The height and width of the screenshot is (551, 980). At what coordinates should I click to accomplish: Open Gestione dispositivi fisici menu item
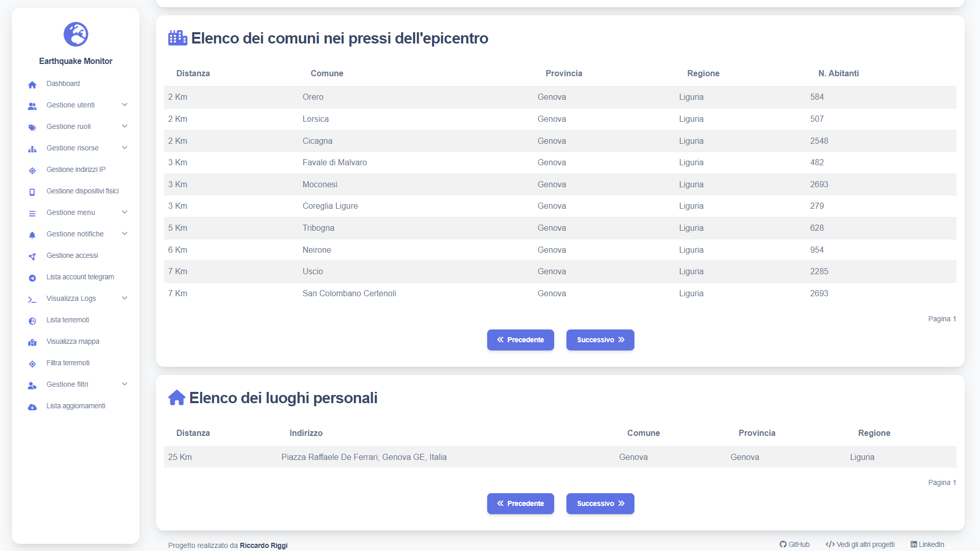[82, 191]
